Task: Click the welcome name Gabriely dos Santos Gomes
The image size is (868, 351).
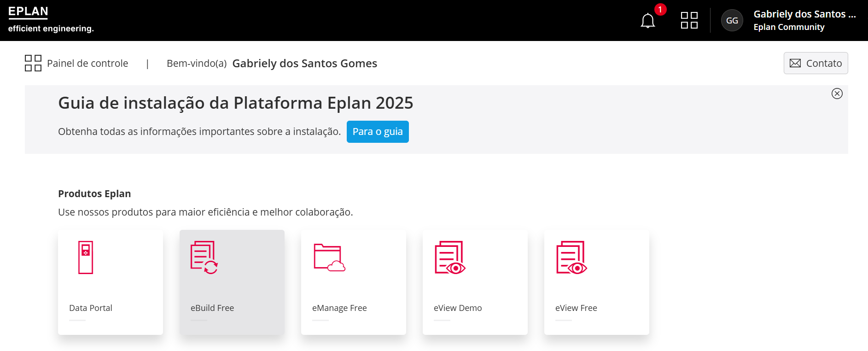Action: point(304,64)
